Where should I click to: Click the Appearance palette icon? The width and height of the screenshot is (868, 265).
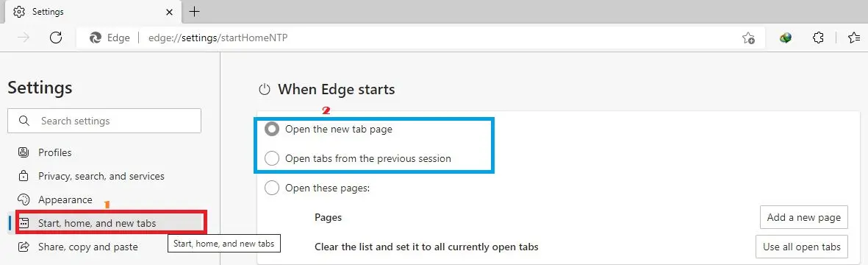coord(24,199)
